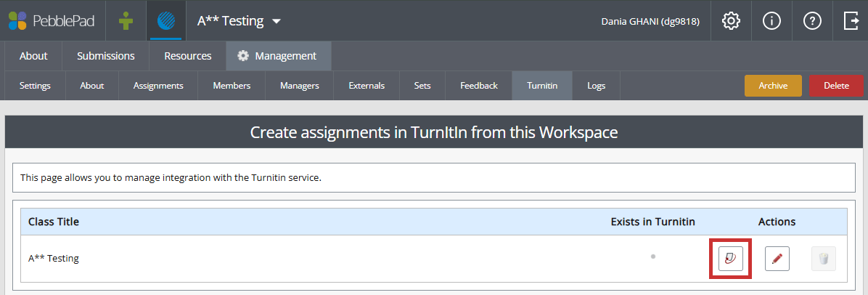The image size is (868, 295).
Task: Open the Pebble+ green figure icon
Action: coord(126,21)
